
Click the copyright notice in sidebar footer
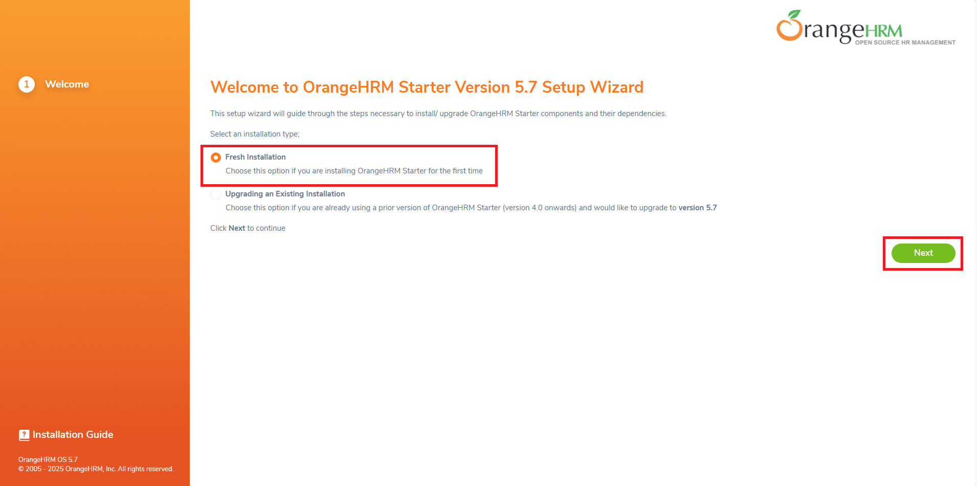96,469
